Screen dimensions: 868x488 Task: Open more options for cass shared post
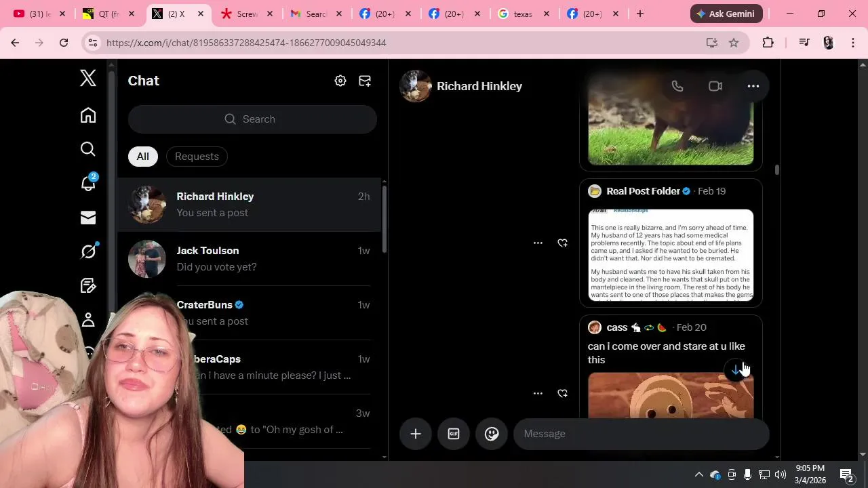pyautogui.click(x=538, y=393)
